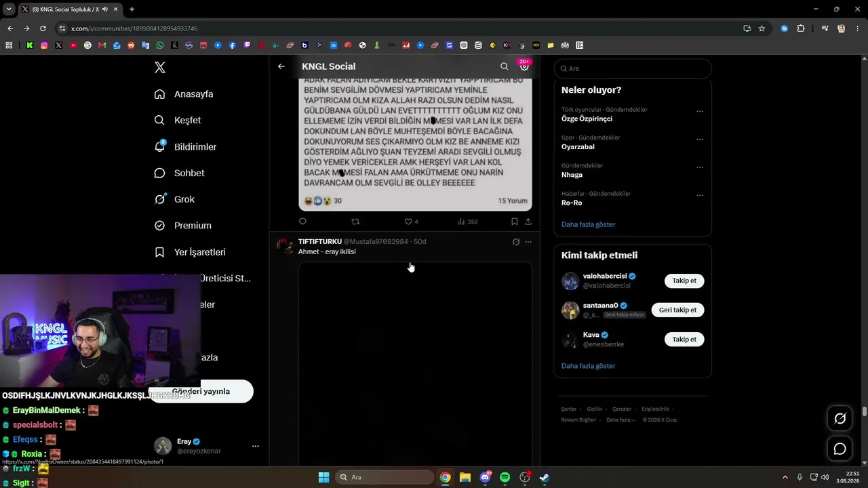Like the post with 4 likes
The image size is (868, 488).
pyautogui.click(x=411, y=222)
